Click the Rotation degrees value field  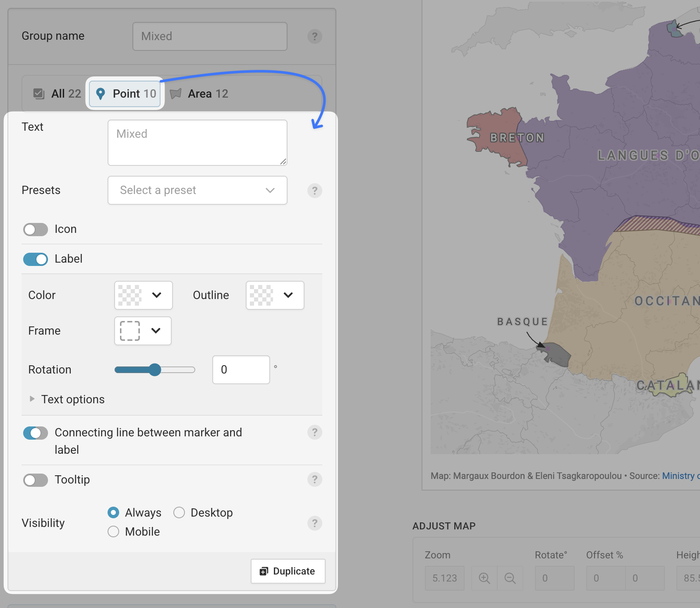point(241,370)
